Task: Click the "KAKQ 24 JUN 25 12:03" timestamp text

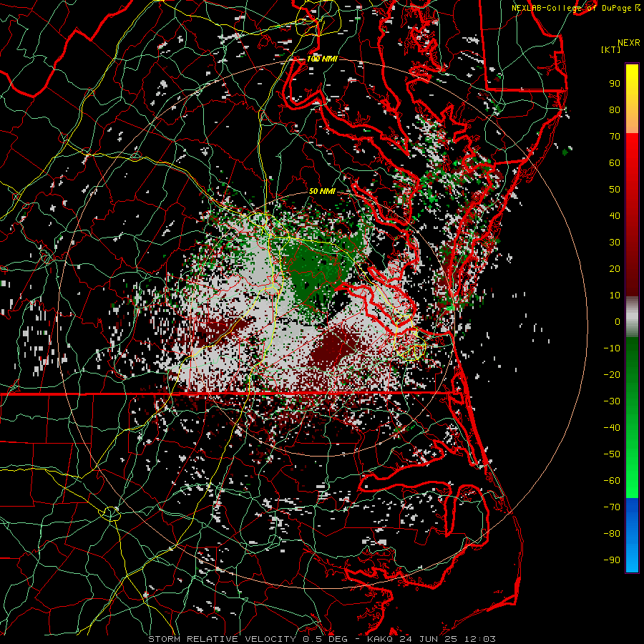Action: 431,639
